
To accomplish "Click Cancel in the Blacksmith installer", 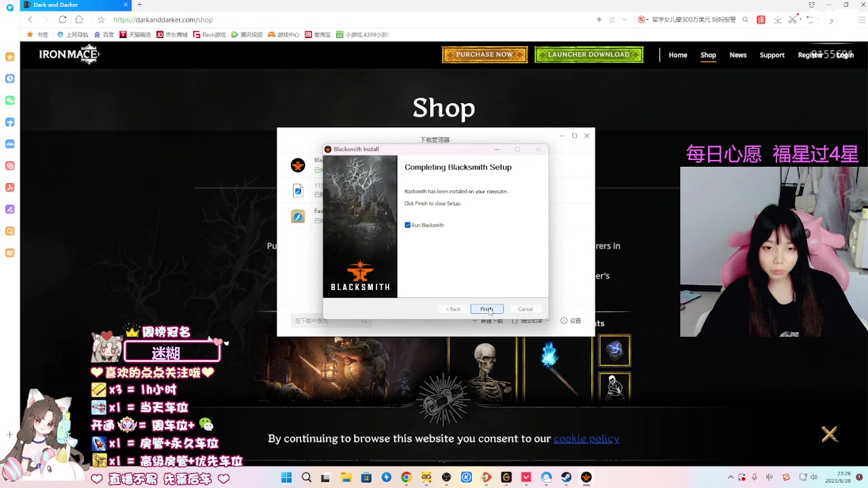I will (x=526, y=309).
